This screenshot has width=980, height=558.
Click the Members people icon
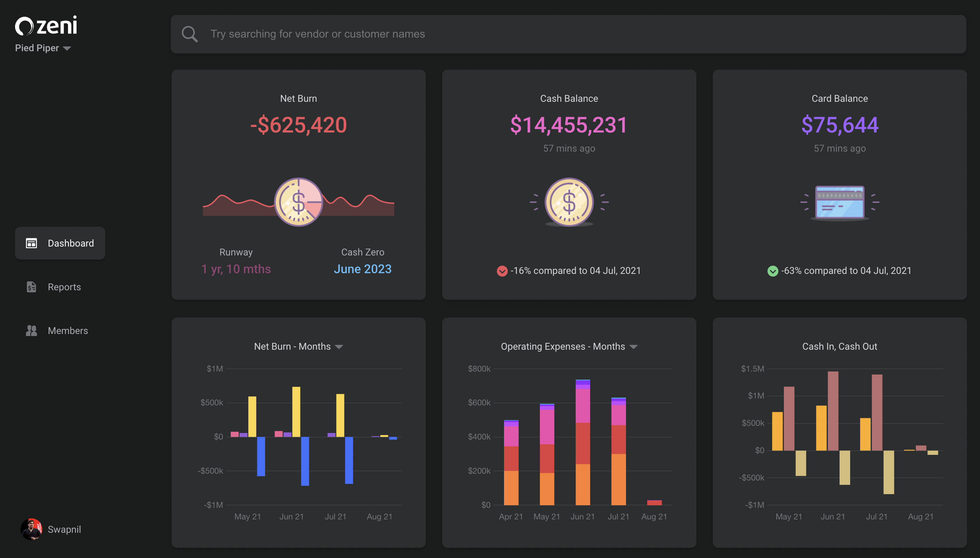pos(31,331)
